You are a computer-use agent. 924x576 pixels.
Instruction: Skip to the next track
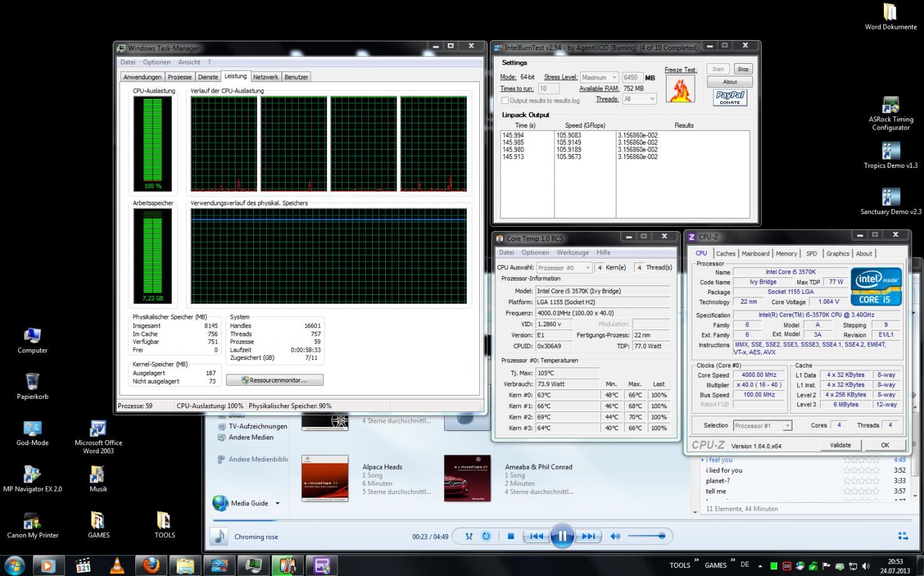[x=589, y=536]
